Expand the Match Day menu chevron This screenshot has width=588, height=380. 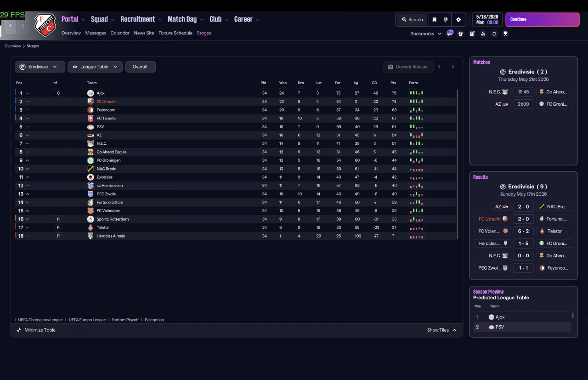click(202, 20)
